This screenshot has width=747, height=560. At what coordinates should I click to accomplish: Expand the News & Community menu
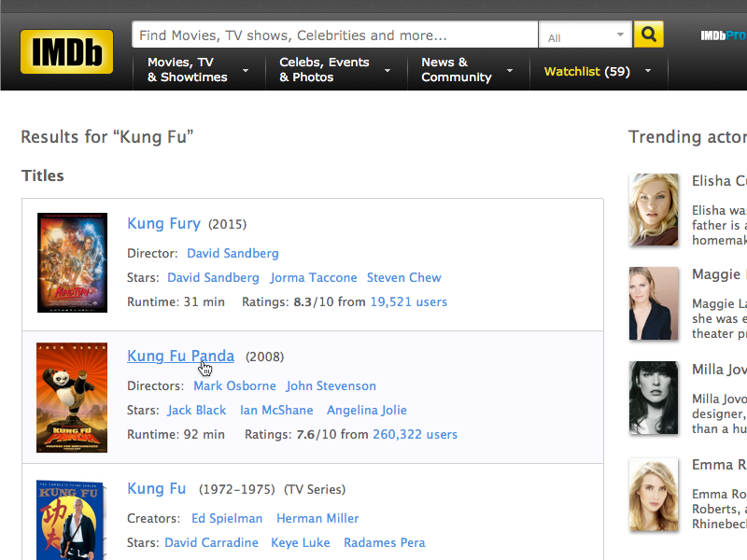[x=468, y=70]
